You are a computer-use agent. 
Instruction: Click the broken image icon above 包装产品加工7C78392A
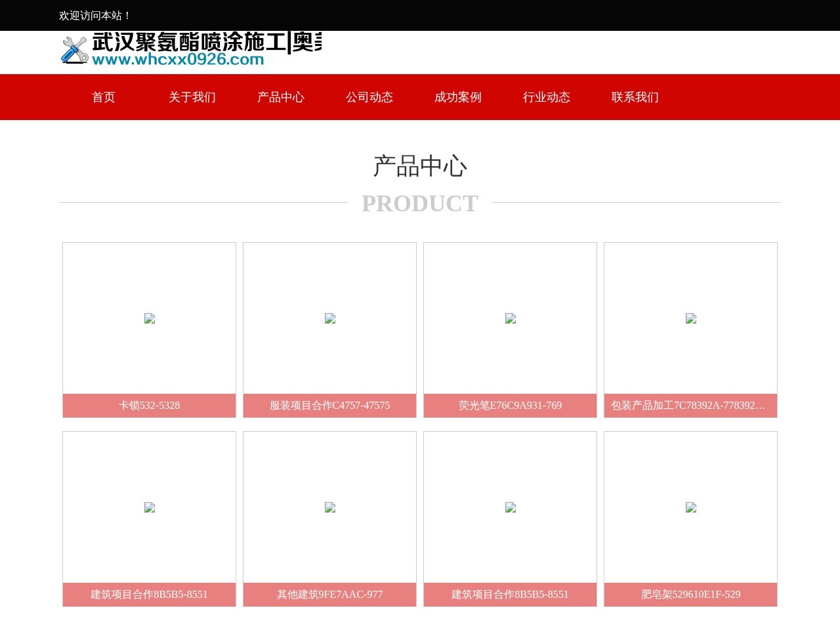pyautogui.click(x=691, y=318)
